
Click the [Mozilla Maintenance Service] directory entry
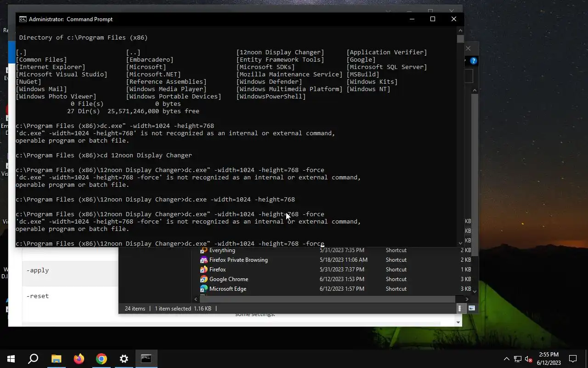tap(289, 75)
